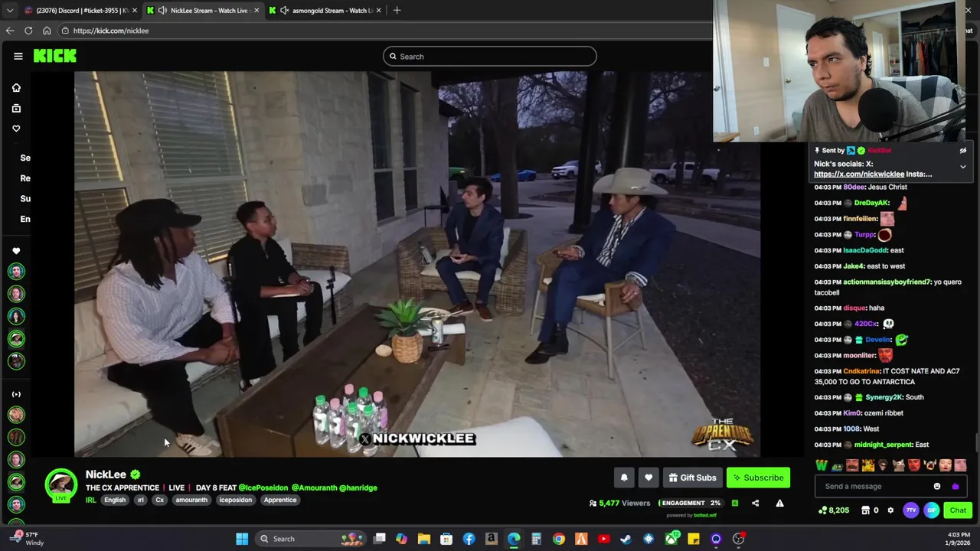Click the KICK logo

pyautogui.click(x=55, y=56)
